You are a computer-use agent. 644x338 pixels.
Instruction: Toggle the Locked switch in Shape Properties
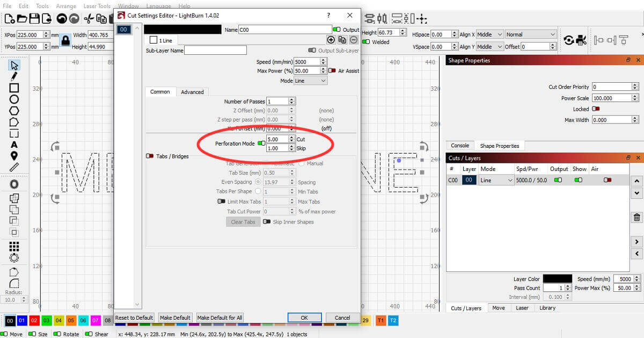pos(596,109)
